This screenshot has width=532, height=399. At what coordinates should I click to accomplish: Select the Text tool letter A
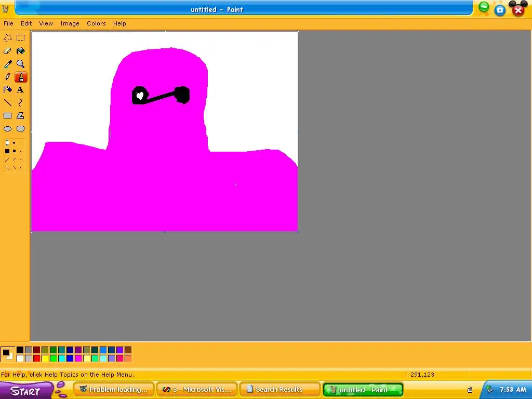(21, 89)
